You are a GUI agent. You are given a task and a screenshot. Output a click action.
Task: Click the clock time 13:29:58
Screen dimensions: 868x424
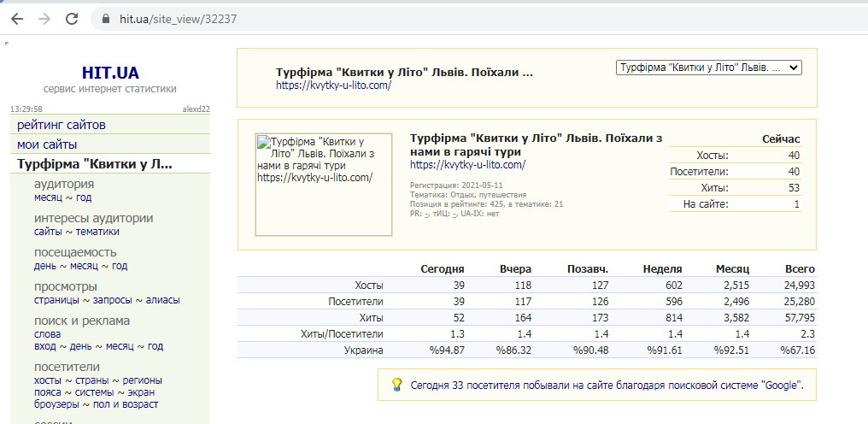click(26, 109)
